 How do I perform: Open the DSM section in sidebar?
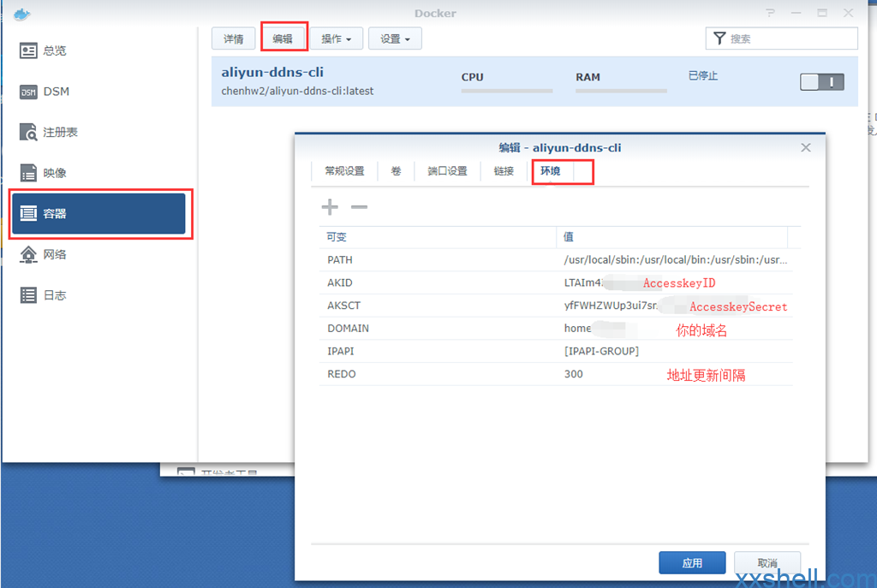click(x=98, y=92)
